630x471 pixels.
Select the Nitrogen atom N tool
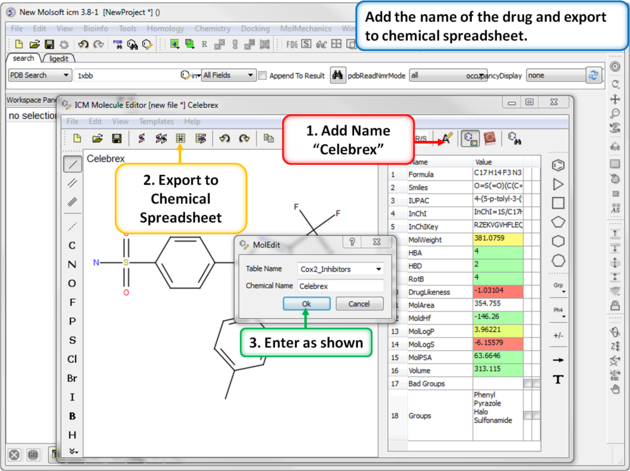pos(72,264)
